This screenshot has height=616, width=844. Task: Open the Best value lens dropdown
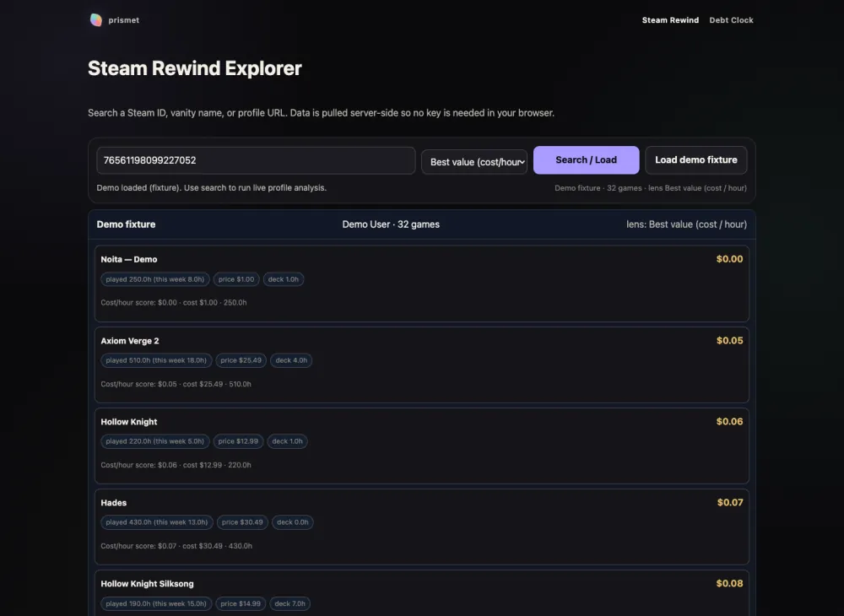pyautogui.click(x=474, y=162)
